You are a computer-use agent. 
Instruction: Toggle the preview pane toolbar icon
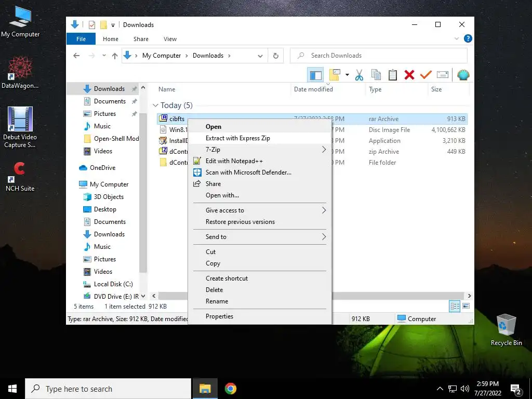[x=315, y=75]
